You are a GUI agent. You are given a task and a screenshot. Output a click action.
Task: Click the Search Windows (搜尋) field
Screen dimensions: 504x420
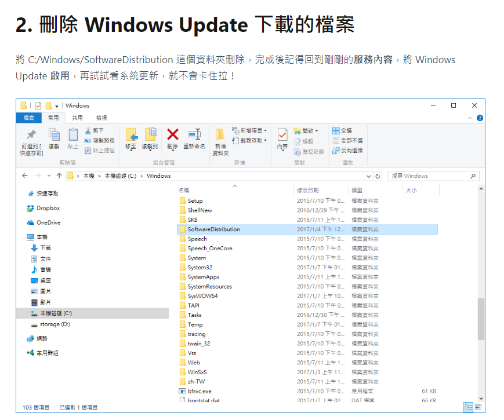(433, 176)
